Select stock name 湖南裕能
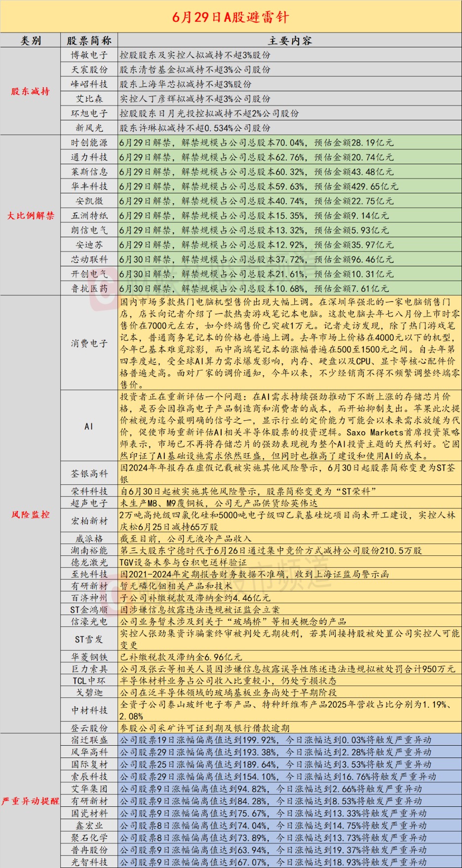The image size is (462, 868). tap(89, 550)
